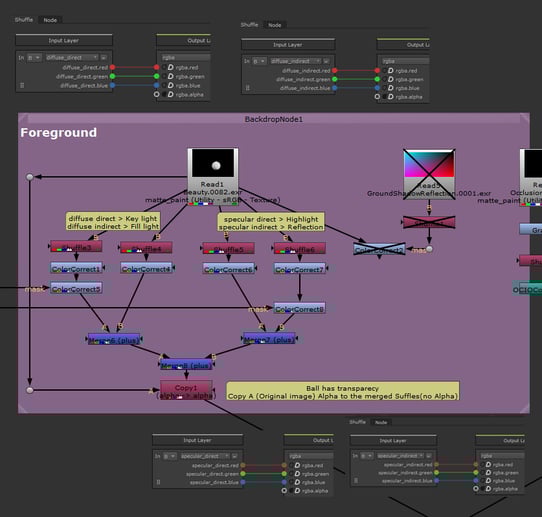Click the blue specular_direct.blue channel connector
Viewport: 542px width, 517px height.
click(243, 482)
